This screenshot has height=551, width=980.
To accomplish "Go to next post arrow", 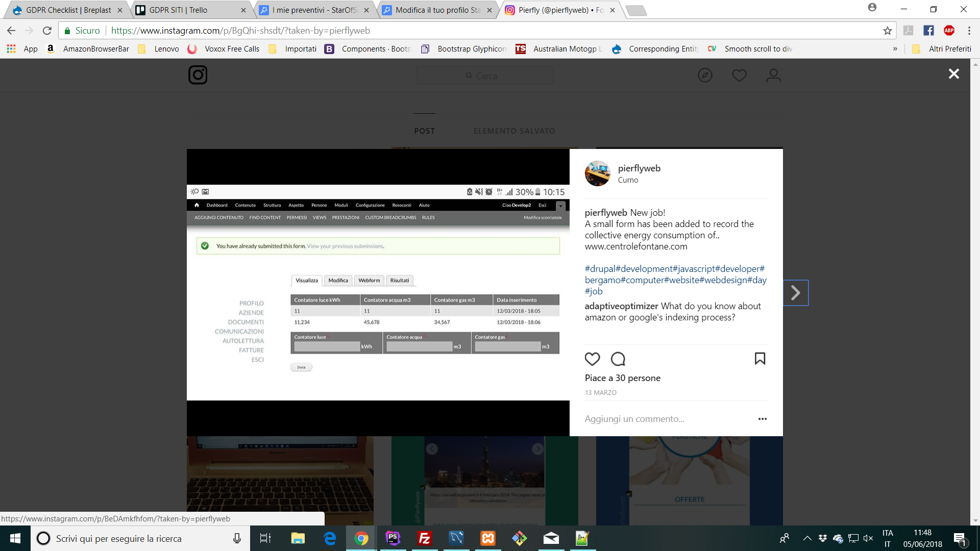I will pyautogui.click(x=795, y=293).
